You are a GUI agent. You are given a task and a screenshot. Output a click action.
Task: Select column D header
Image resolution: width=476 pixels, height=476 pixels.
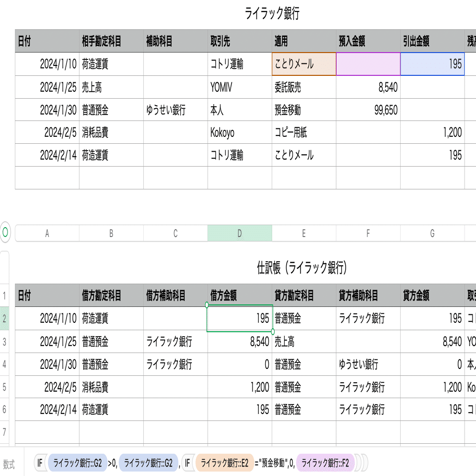[x=239, y=234]
